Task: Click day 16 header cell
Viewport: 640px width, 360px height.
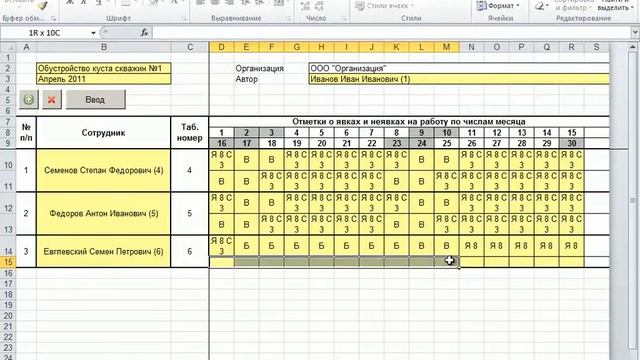Action: [x=222, y=143]
